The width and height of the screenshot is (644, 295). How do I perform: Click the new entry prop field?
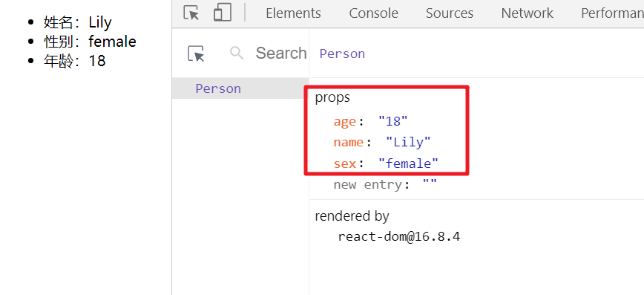pyautogui.click(x=367, y=185)
